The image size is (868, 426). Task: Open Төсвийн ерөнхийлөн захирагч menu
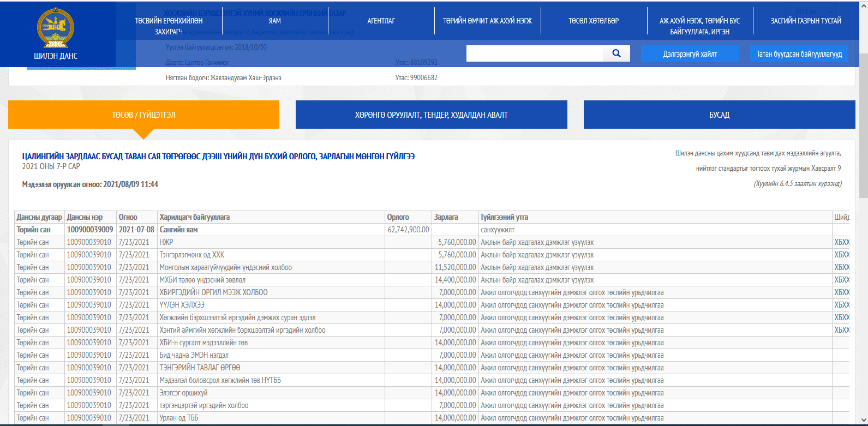click(169, 26)
